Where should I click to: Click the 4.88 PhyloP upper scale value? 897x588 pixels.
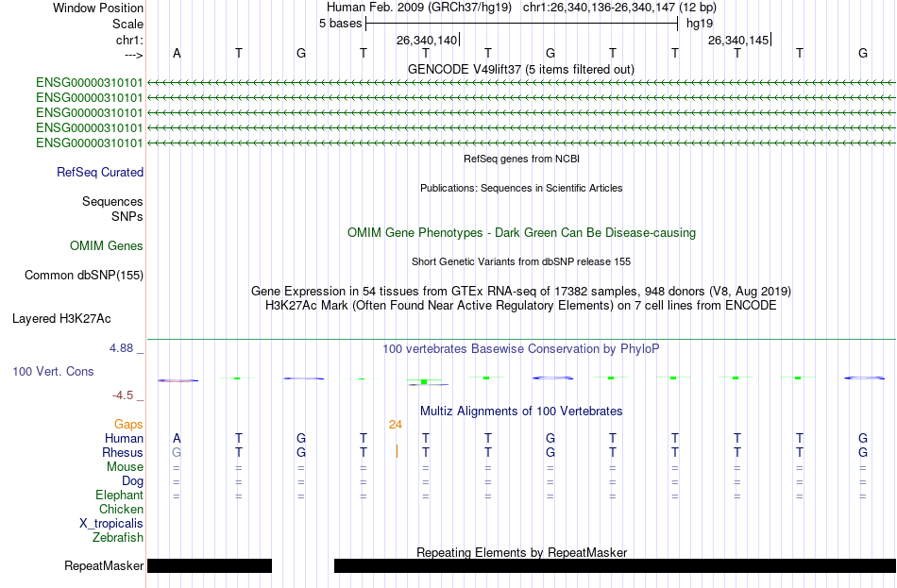coord(121,347)
